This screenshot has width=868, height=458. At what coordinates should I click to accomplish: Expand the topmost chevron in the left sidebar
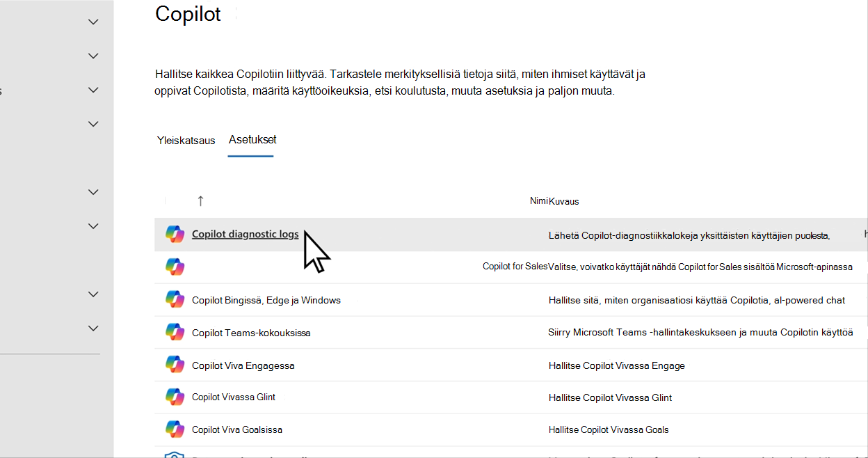tap(93, 22)
